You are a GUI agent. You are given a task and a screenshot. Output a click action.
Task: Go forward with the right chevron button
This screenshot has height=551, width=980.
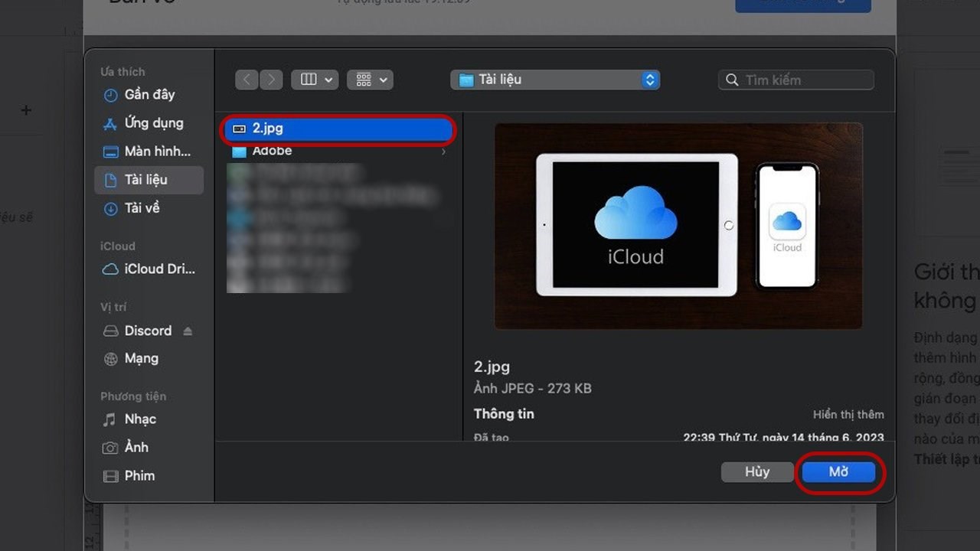click(x=271, y=80)
